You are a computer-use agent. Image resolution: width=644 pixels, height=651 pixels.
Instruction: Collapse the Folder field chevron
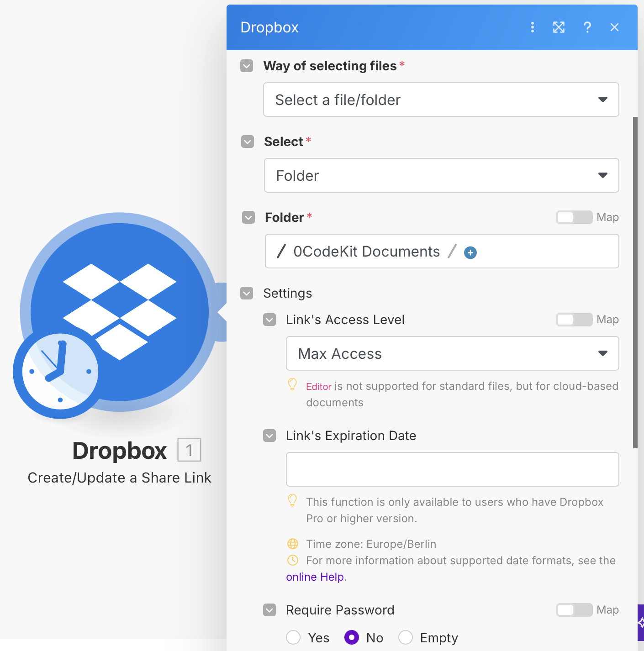click(x=248, y=217)
